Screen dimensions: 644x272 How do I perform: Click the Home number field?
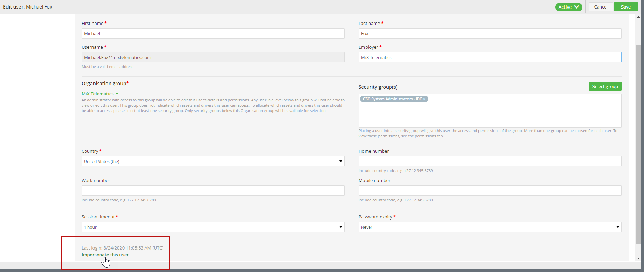[490, 161]
